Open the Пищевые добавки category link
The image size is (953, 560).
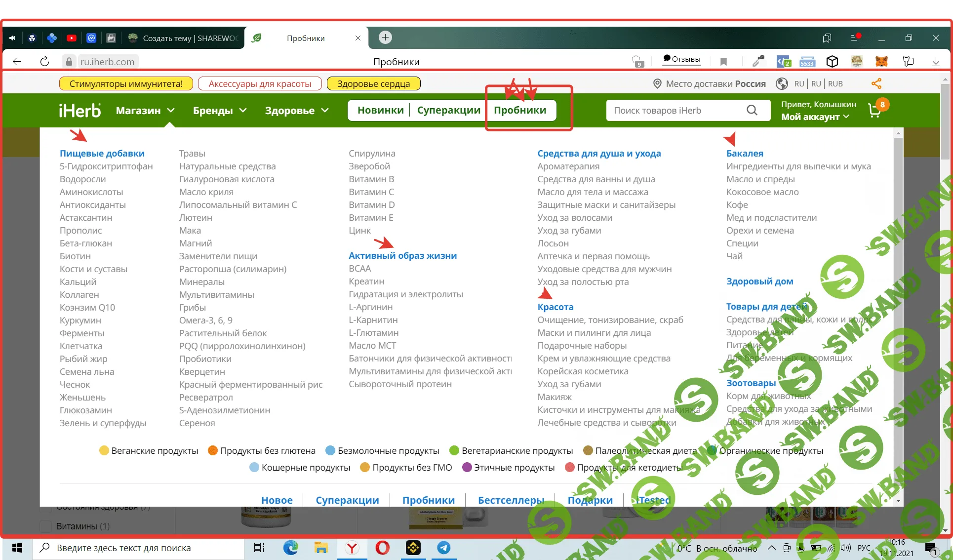point(102,153)
